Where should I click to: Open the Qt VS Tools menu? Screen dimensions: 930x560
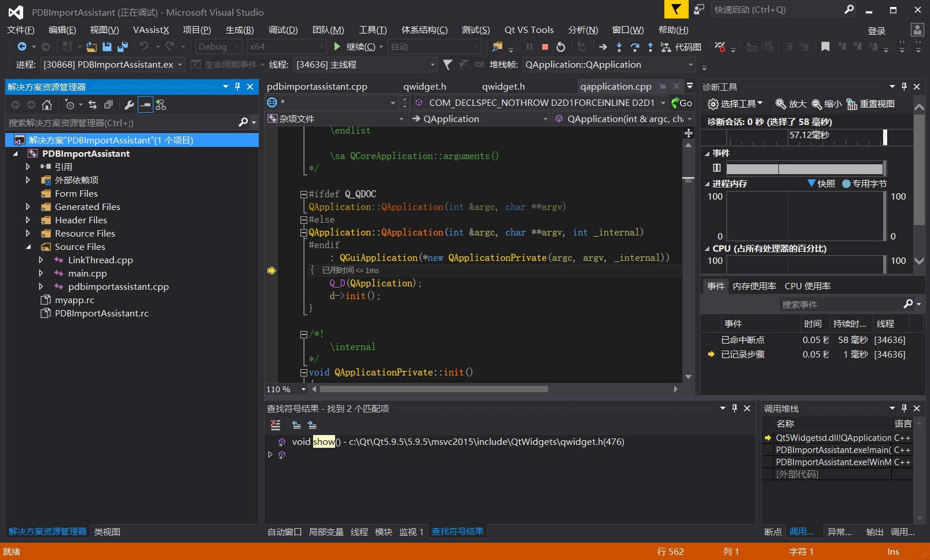[x=529, y=30]
